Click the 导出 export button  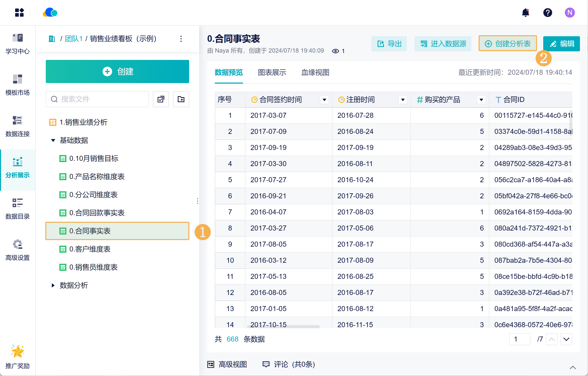(x=389, y=44)
